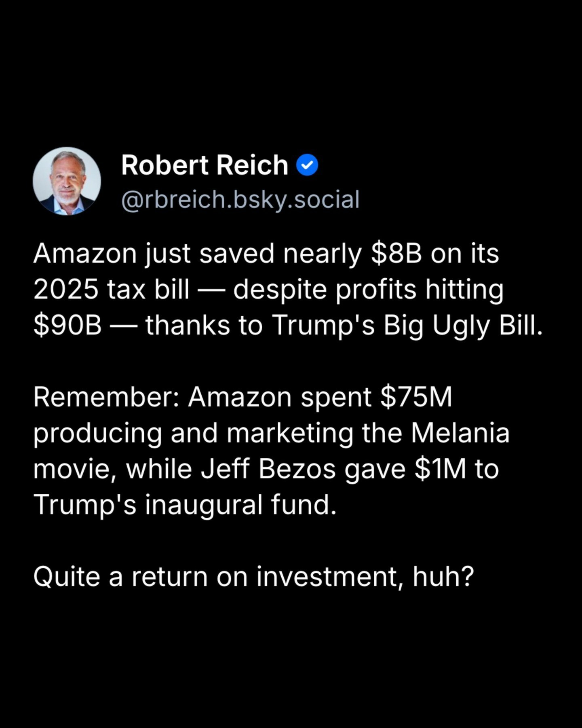582x728 pixels.
Task: Click the "$90B" profits figure
Action: (x=67, y=326)
